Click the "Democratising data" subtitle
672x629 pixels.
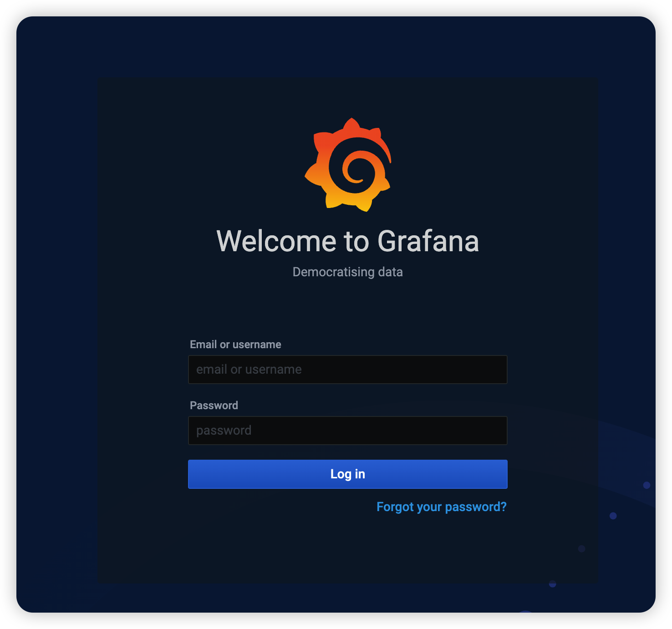[348, 272]
